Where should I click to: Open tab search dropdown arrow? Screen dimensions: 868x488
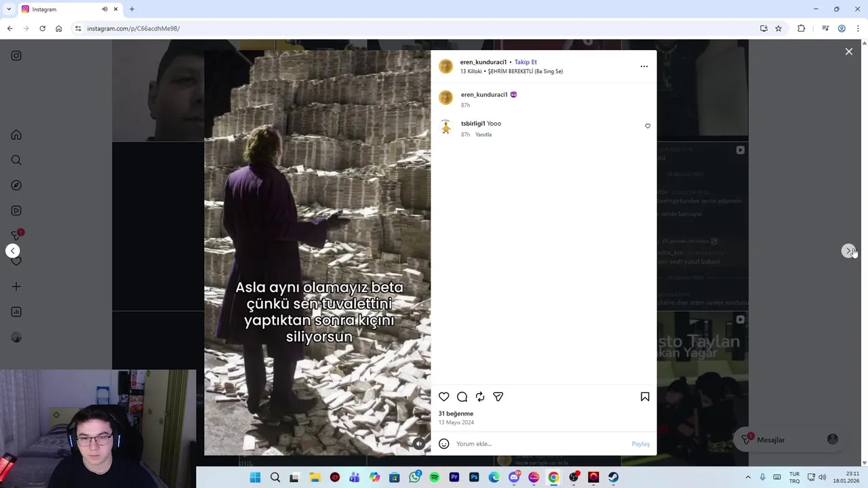pos(8,9)
